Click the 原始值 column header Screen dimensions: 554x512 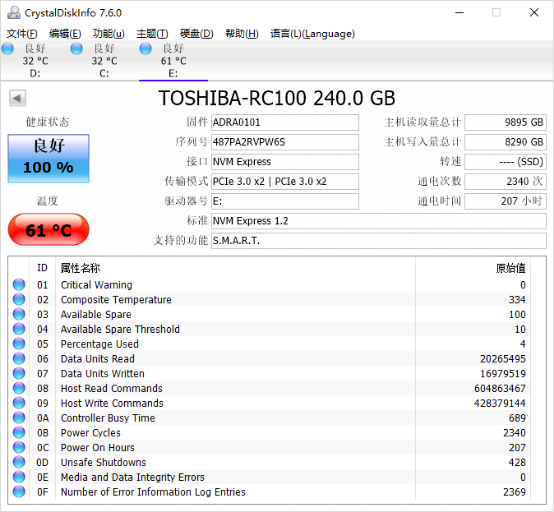[x=511, y=268]
